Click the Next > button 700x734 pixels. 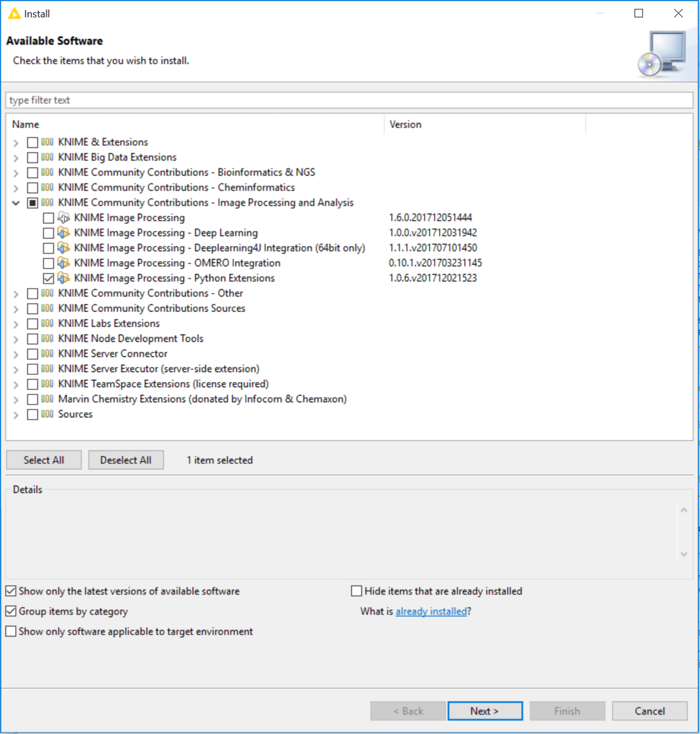(485, 711)
